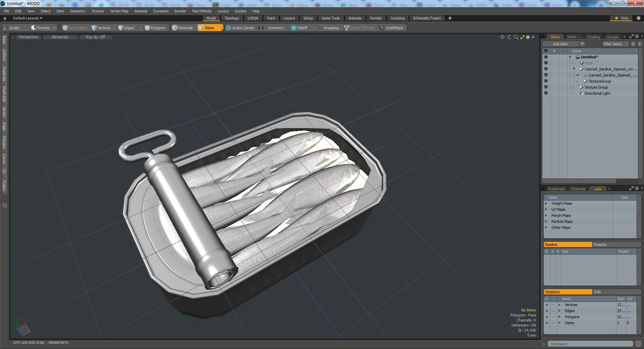Switch to Vertices selection mode
Viewport: 644px width, 349px height.
(103, 28)
